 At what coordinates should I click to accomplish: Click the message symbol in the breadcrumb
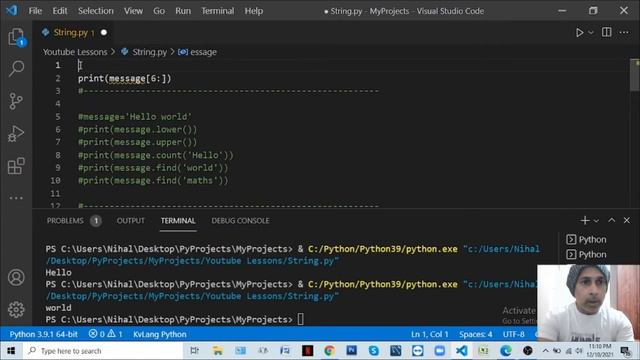point(198,52)
